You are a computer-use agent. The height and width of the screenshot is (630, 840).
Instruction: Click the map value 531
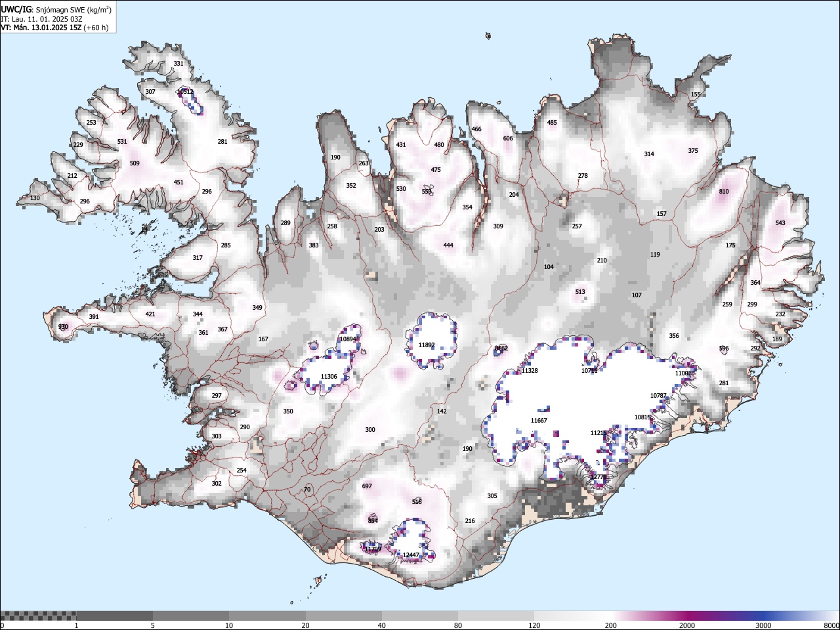click(x=122, y=142)
